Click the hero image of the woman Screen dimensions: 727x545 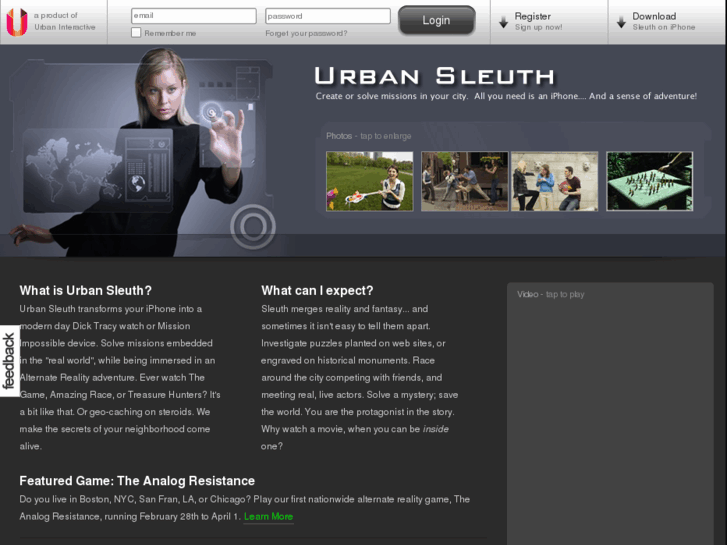pyautogui.click(x=139, y=151)
